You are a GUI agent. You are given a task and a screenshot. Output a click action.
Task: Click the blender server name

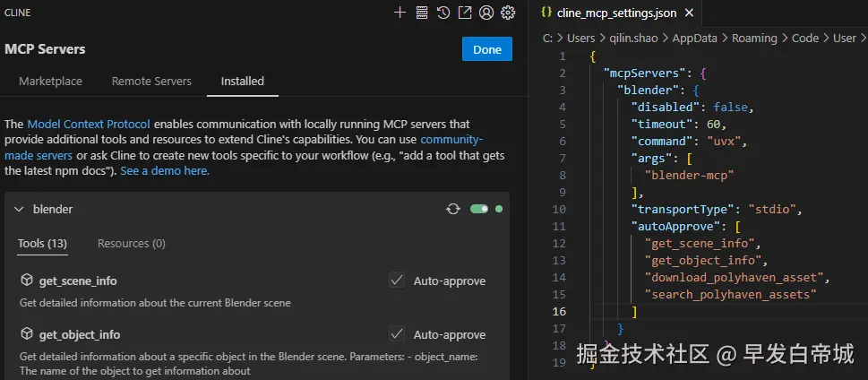(53, 210)
